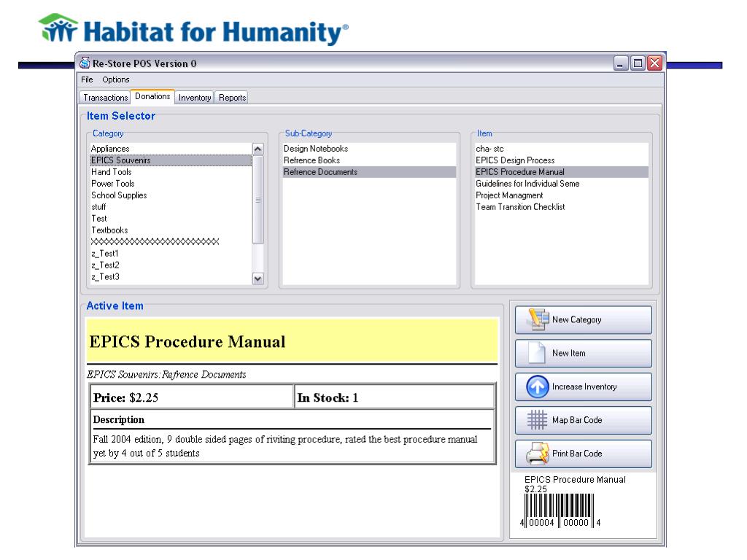747x560 pixels.
Task: Click the Category list scrollbar thumb
Action: [x=258, y=200]
